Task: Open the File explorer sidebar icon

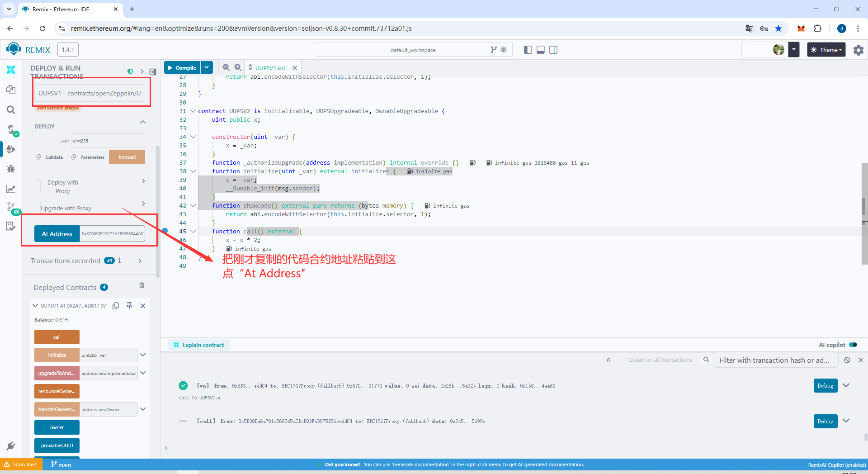Action: pyautogui.click(x=11, y=90)
